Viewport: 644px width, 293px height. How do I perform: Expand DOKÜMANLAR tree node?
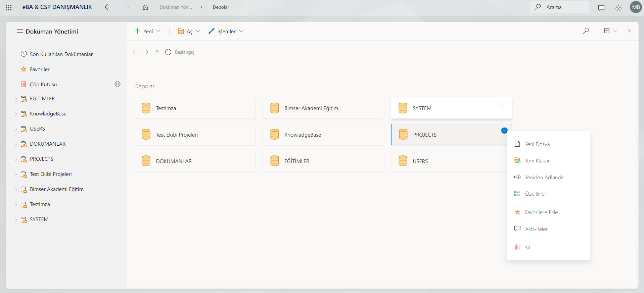coord(16,144)
